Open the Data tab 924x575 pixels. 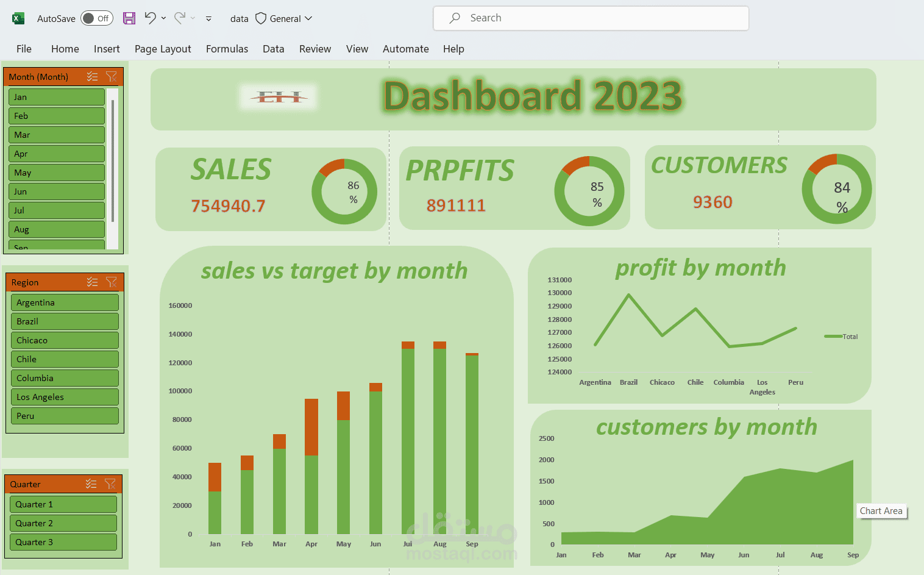click(x=274, y=49)
